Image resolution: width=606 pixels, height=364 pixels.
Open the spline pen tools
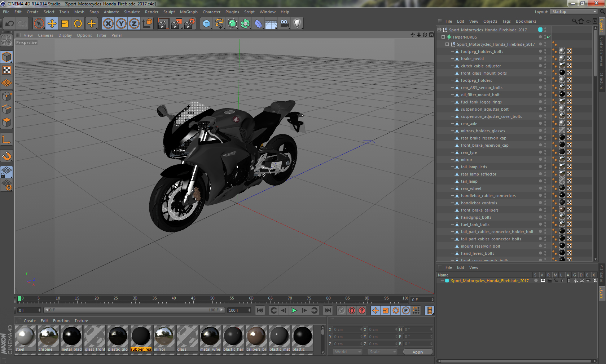point(219,24)
